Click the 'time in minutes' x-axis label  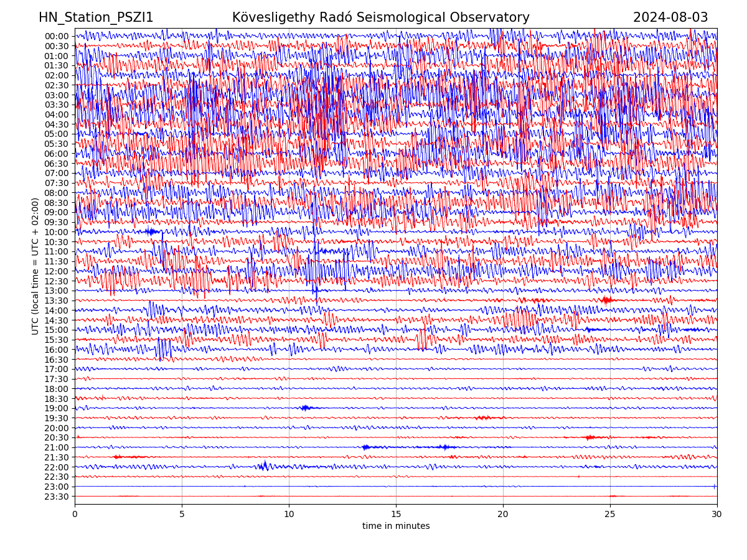pyautogui.click(x=396, y=526)
